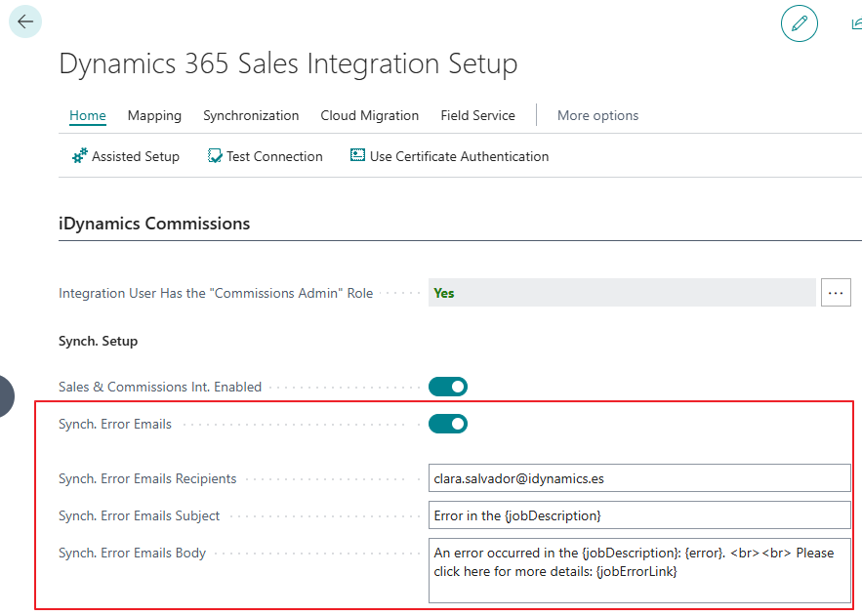Open the ellipsis next to Commissions Admin role
The image size is (862, 616).
pyautogui.click(x=836, y=293)
